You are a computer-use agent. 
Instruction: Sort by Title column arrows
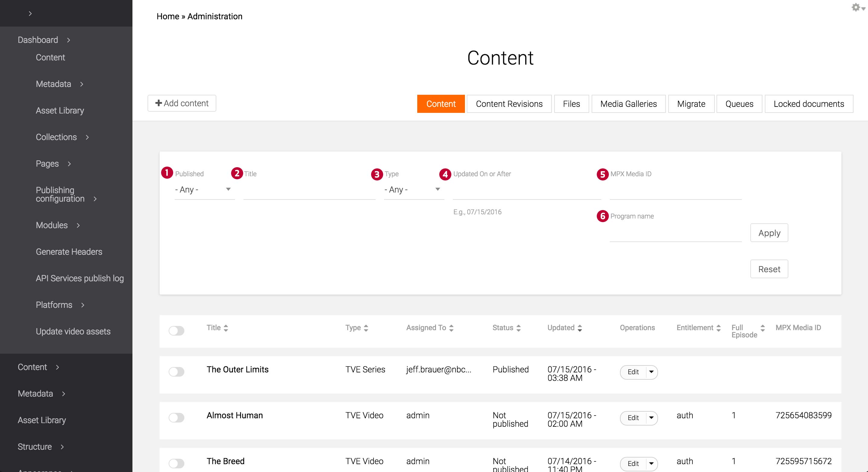click(226, 328)
